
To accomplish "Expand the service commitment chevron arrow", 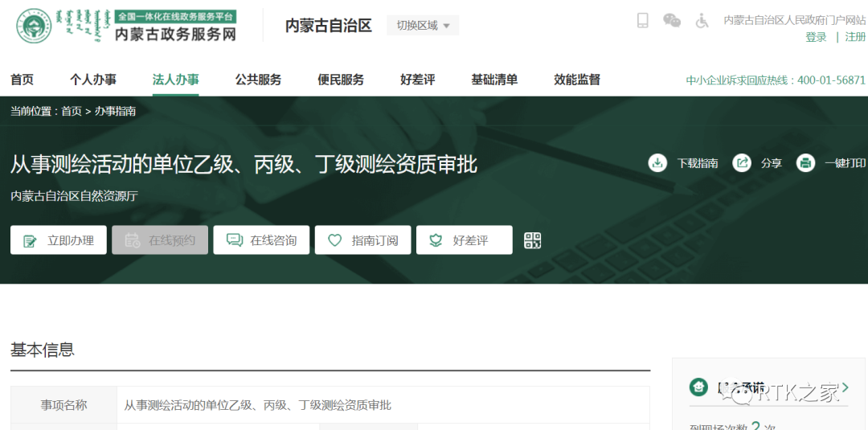I will click(x=845, y=387).
